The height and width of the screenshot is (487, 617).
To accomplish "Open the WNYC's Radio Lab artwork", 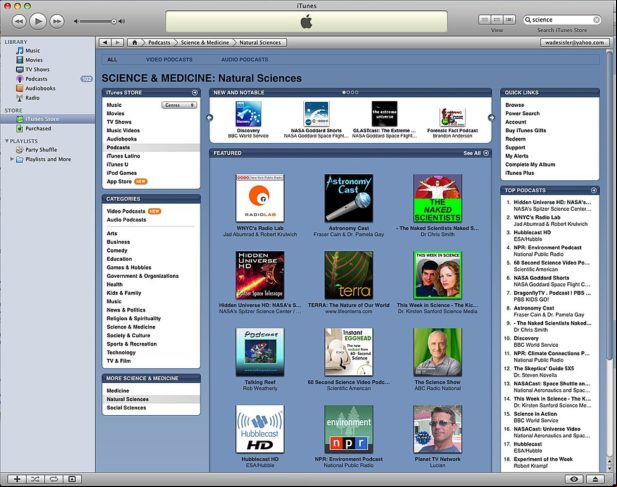I will click(x=260, y=198).
